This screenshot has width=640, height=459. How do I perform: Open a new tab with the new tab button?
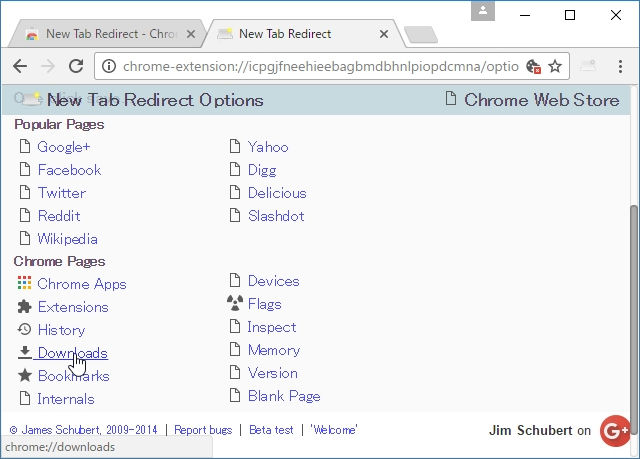tap(421, 35)
